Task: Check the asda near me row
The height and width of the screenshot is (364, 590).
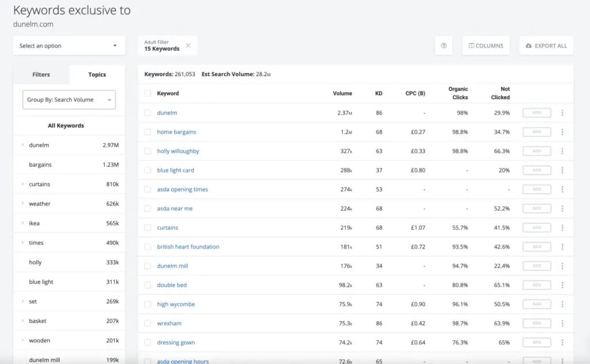Action: (x=147, y=208)
